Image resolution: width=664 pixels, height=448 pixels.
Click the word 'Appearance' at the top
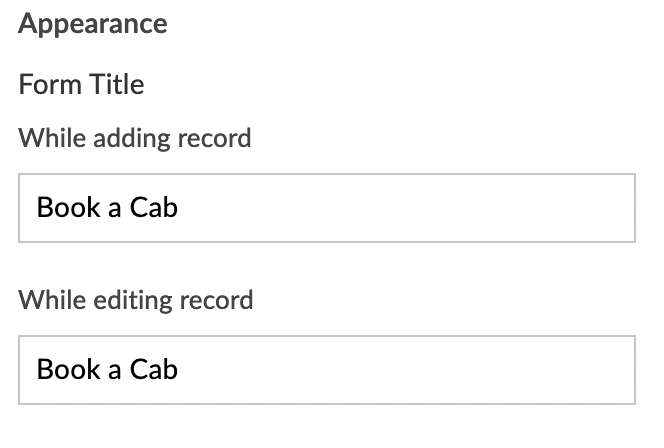click(x=93, y=24)
